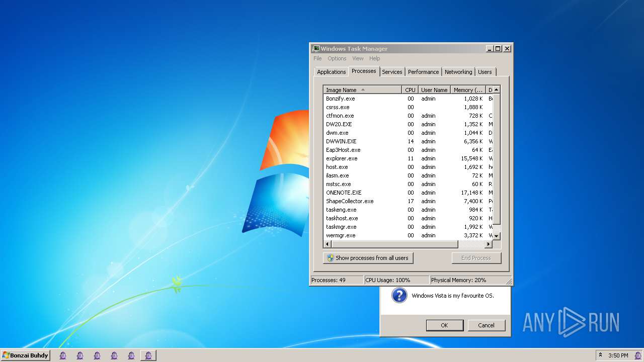Select the taskhost.exe process
Image resolution: width=644 pixels, height=362 pixels.
(x=408, y=218)
